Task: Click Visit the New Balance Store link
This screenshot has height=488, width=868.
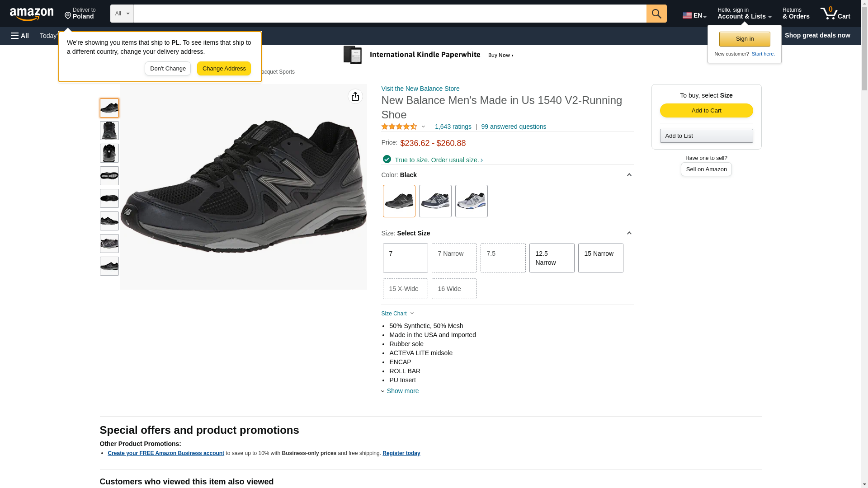Action: point(420,89)
